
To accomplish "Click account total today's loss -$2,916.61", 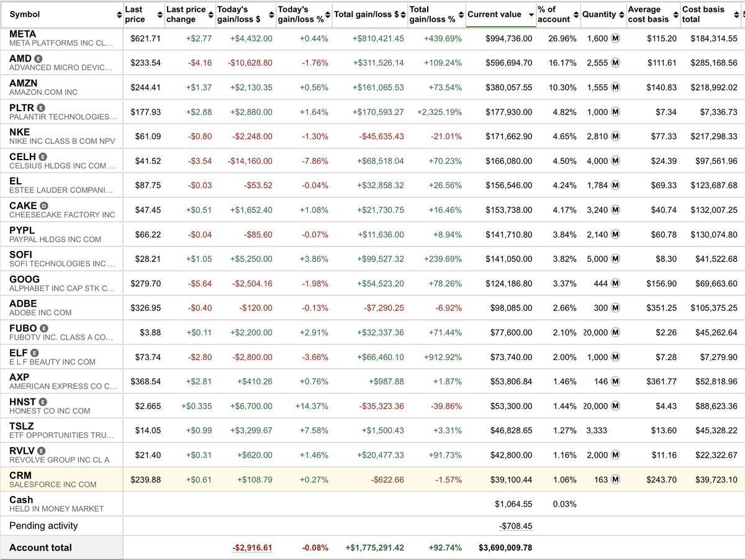I will 252,548.
